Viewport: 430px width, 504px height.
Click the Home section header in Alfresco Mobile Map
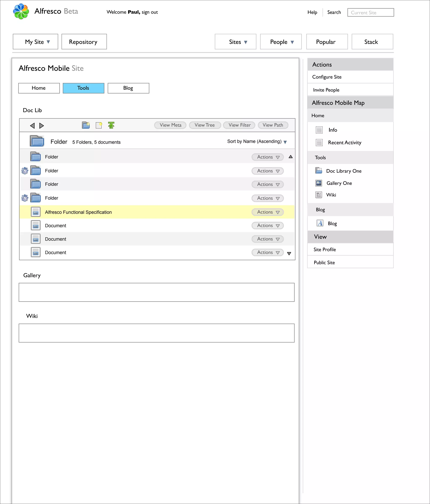pos(350,115)
